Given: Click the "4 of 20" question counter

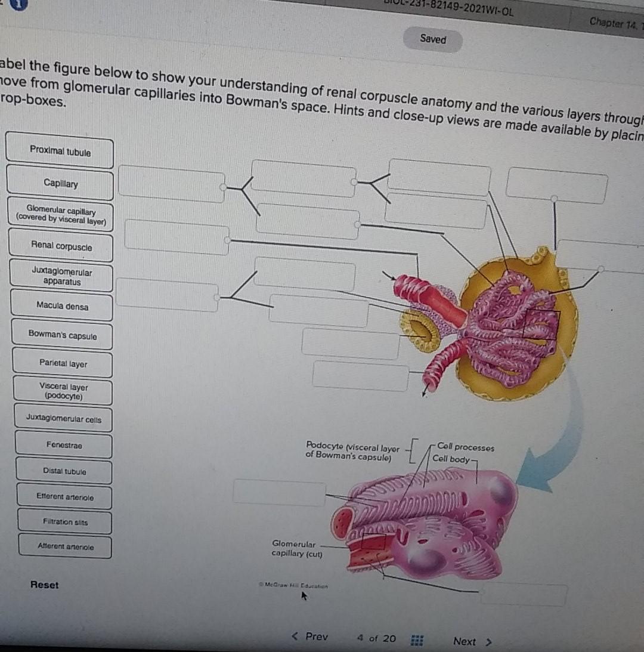Looking at the screenshot, I should click(x=376, y=638).
